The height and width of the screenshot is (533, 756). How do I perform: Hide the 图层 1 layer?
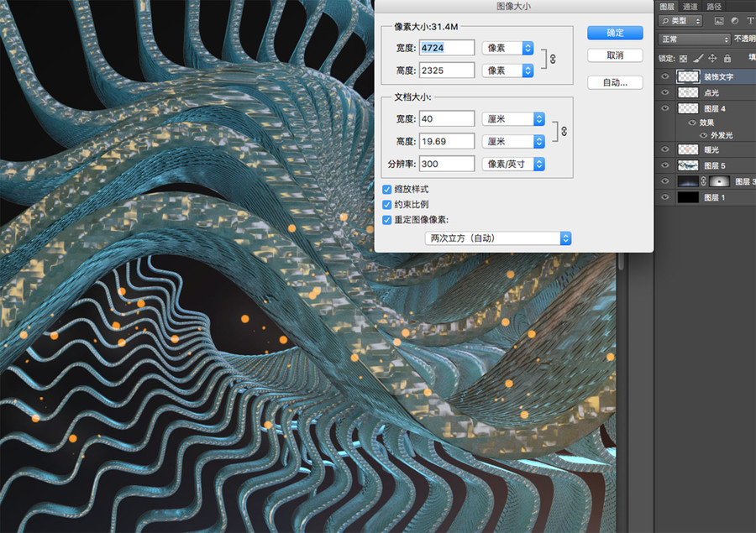click(665, 197)
